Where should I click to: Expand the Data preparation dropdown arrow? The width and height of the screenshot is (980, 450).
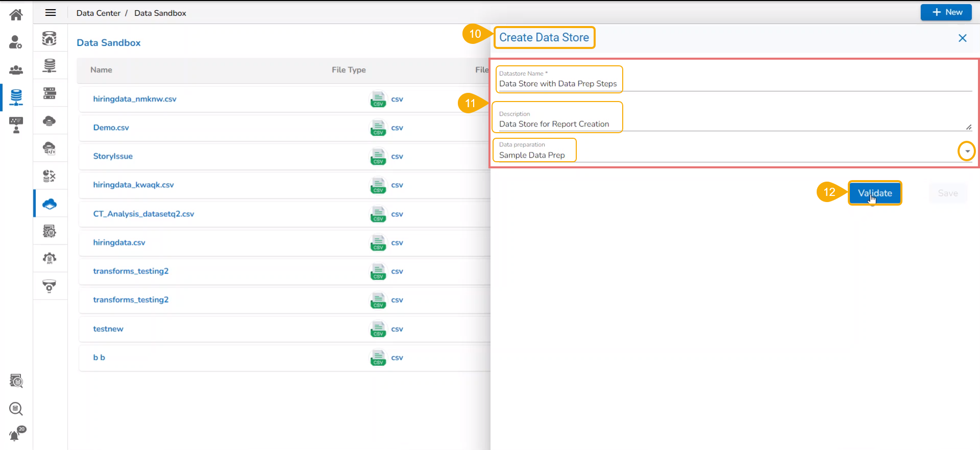pos(967,152)
